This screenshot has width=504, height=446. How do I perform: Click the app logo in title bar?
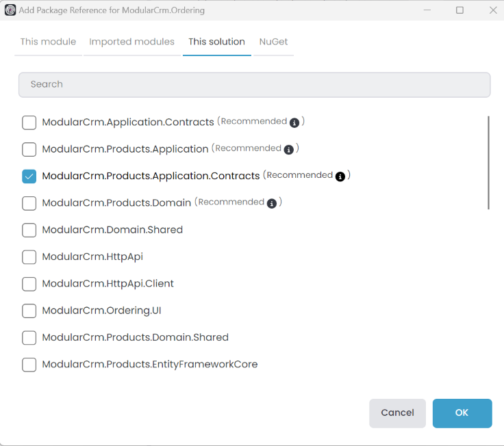click(10, 10)
